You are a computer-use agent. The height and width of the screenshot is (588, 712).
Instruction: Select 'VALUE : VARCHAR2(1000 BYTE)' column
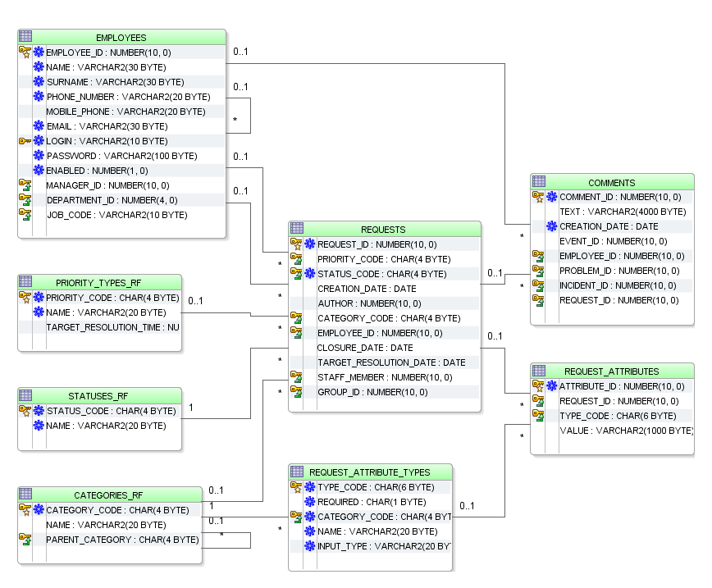pyautogui.click(x=626, y=431)
